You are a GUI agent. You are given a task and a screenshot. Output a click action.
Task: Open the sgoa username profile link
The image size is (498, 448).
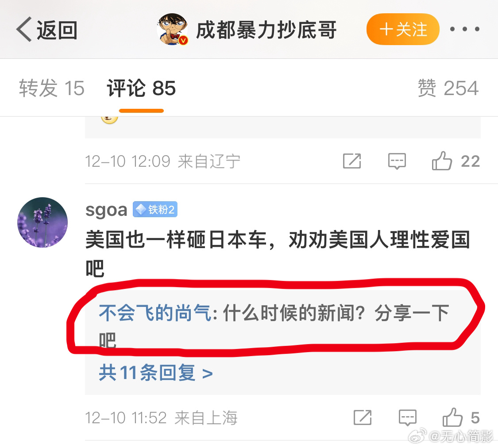point(106,210)
